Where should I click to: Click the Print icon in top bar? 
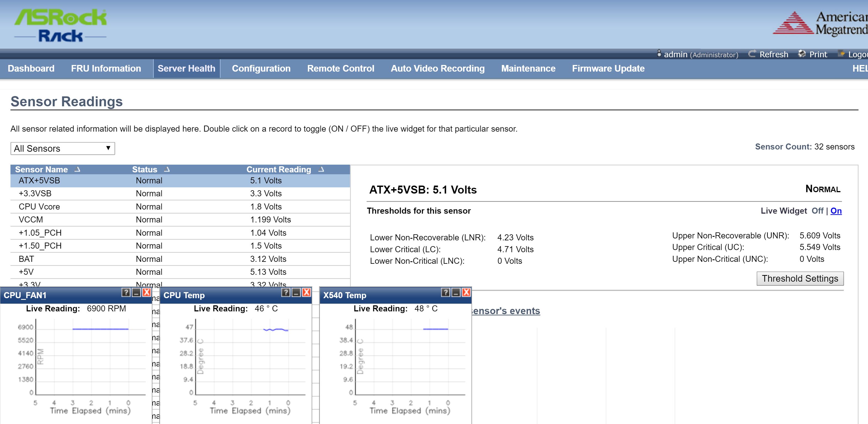pos(802,54)
